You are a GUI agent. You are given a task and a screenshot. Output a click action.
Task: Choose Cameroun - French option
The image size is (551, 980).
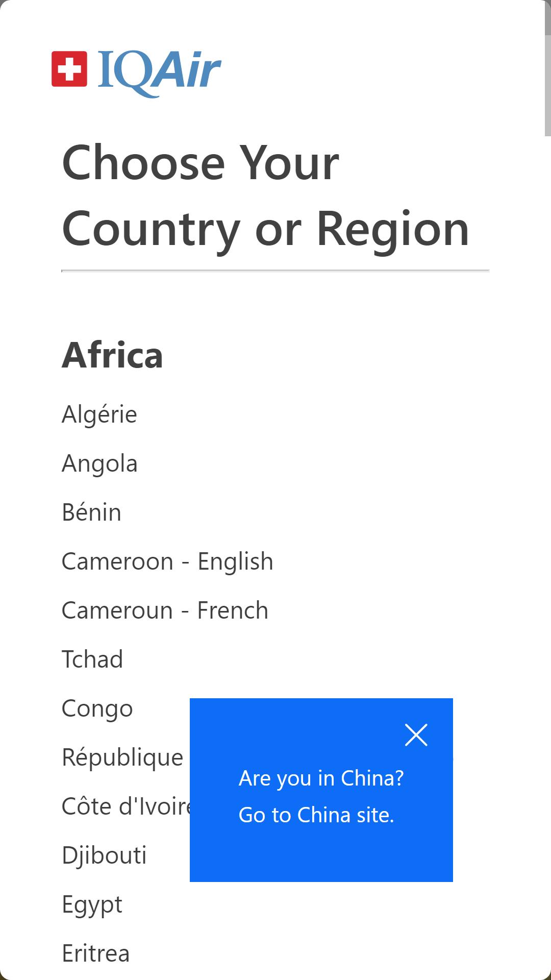tap(165, 610)
